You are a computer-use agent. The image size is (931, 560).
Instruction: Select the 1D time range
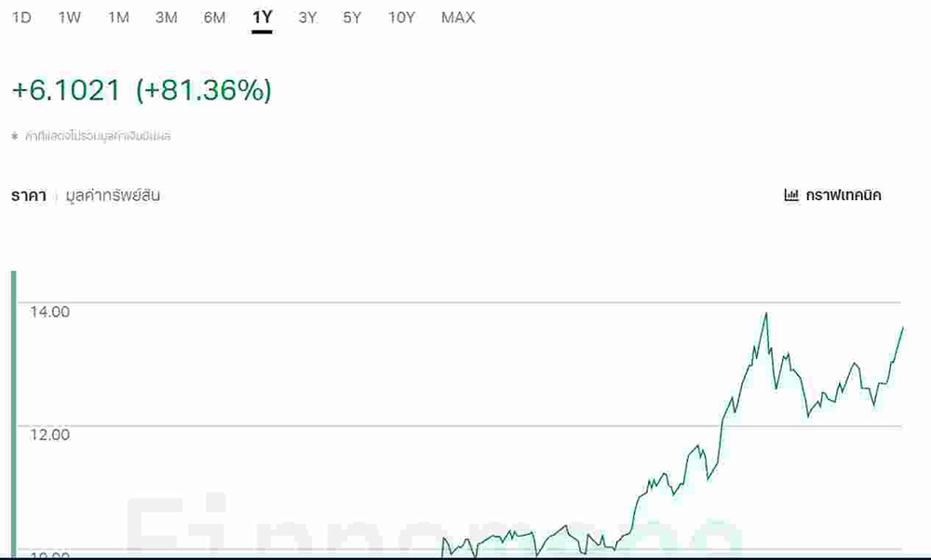tap(21, 18)
